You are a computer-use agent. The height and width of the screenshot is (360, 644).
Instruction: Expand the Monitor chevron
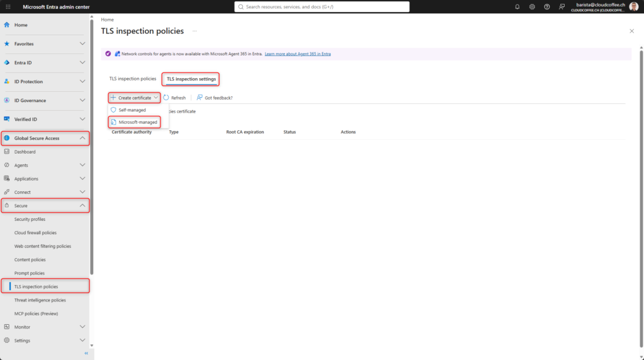click(x=82, y=327)
